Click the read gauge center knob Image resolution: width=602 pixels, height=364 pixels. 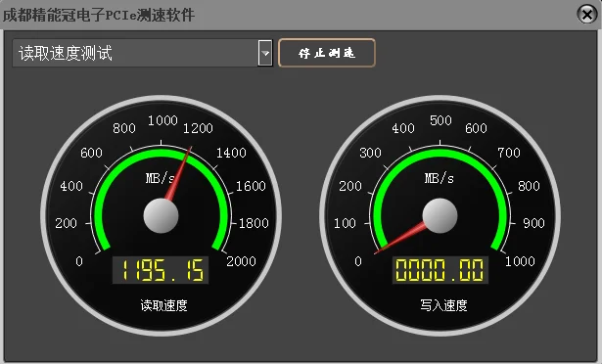point(161,216)
